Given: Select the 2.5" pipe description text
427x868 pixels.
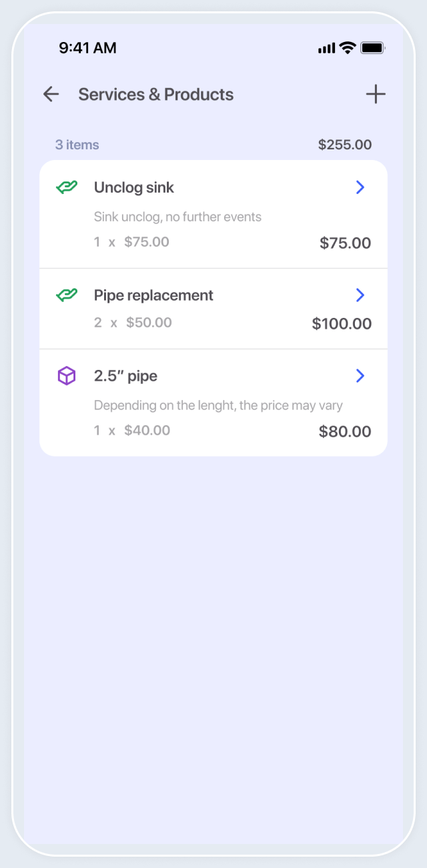Looking at the screenshot, I should click(218, 405).
